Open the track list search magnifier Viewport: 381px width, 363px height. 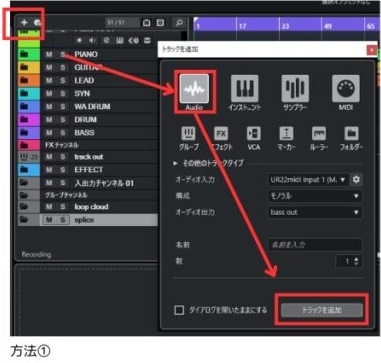coord(179,23)
